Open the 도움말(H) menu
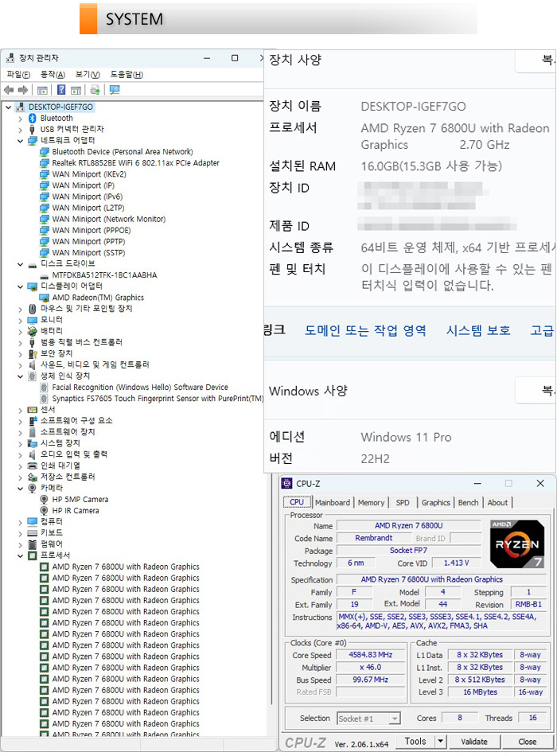The image size is (557, 756). point(127,74)
